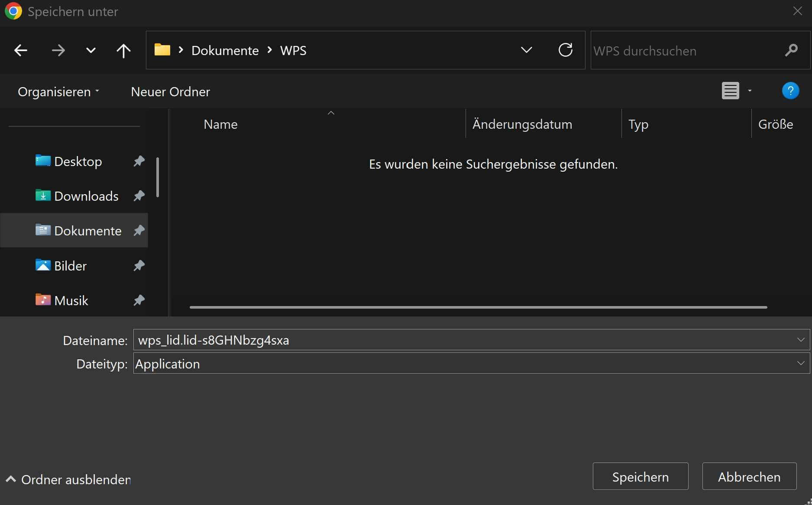The width and height of the screenshot is (812, 505).
Task: Open help via the blue question mark
Action: [790, 91]
